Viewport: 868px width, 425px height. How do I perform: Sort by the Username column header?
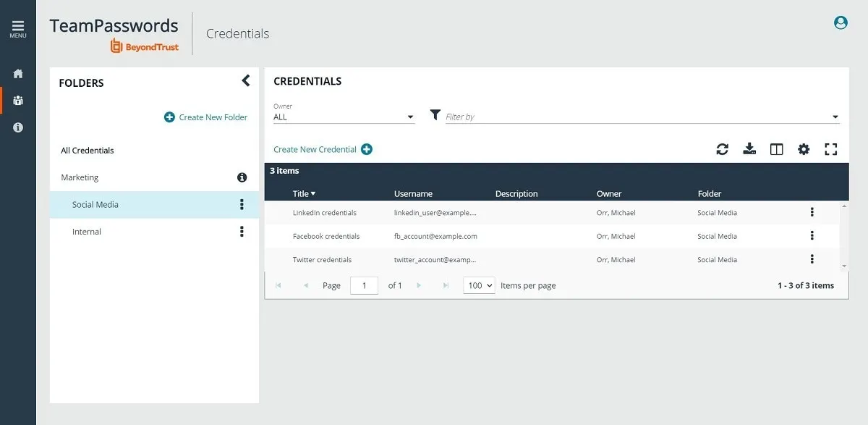pyautogui.click(x=413, y=193)
